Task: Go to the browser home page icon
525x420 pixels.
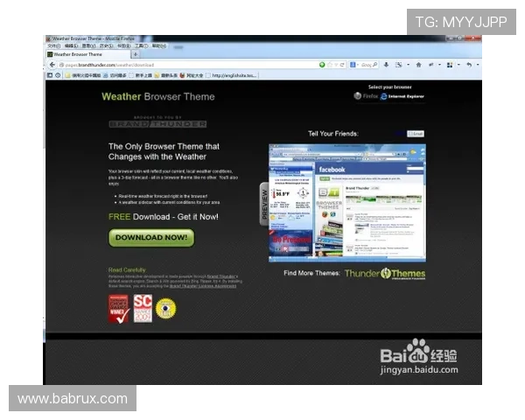Action: coord(418,65)
